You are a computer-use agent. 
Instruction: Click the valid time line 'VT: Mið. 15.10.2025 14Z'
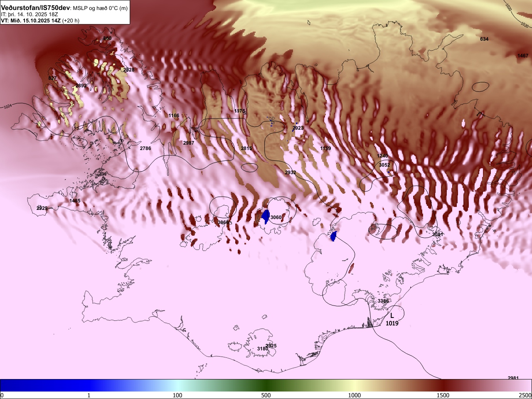pos(31,20)
